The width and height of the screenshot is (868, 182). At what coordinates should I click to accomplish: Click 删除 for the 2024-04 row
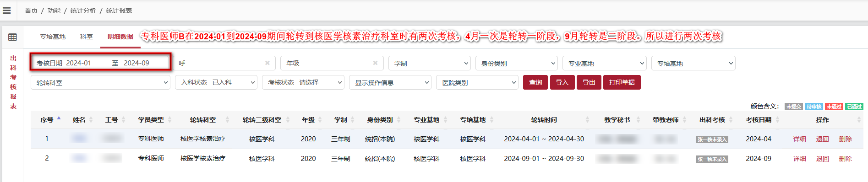pos(846,139)
